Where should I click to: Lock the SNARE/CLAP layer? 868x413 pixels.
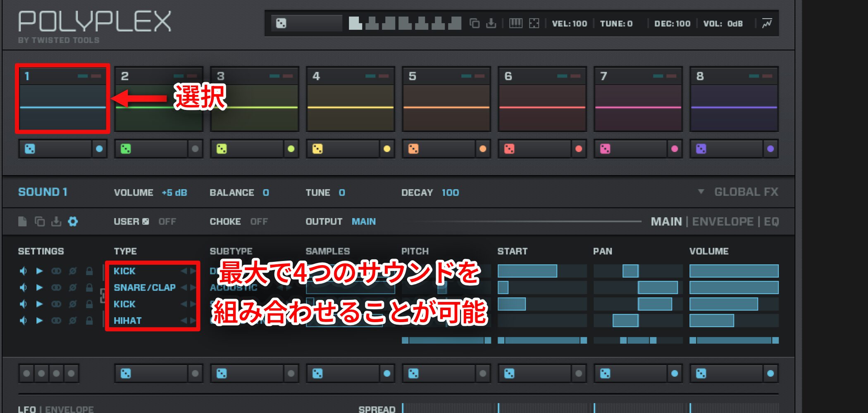coord(89,287)
